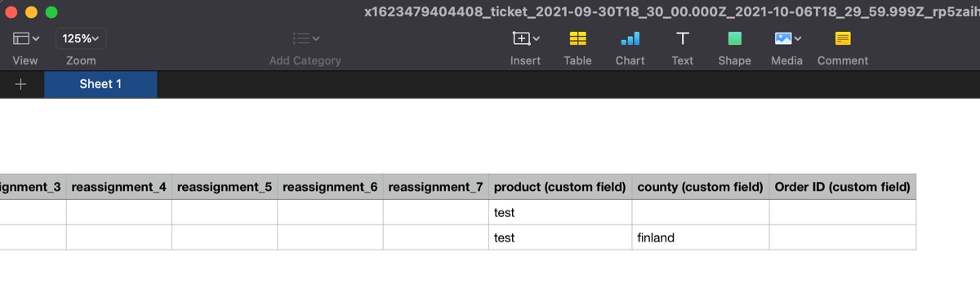The image size is (980, 302).
Task: Select the Order ID (custom field) header
Action: 843,187
